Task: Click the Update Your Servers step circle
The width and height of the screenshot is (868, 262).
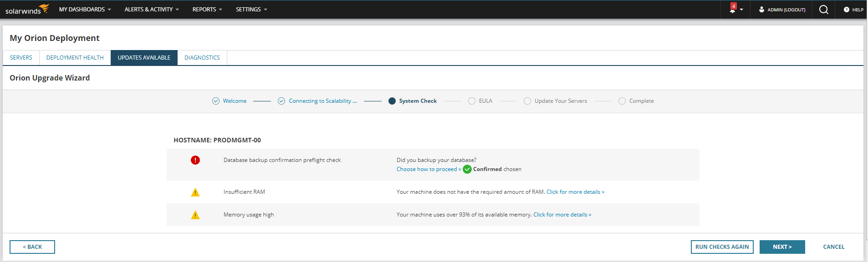Action: click(x=527, y=101)
